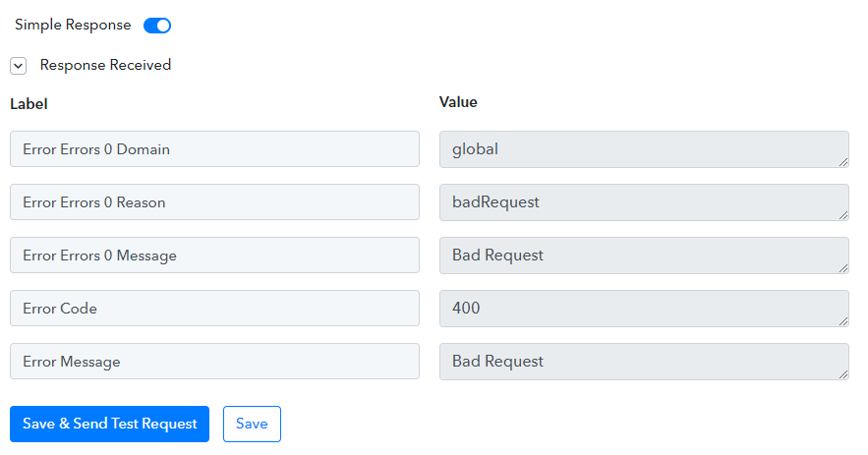Select the Error Code label field
This screenshot has height=455, width=868.
214,309
